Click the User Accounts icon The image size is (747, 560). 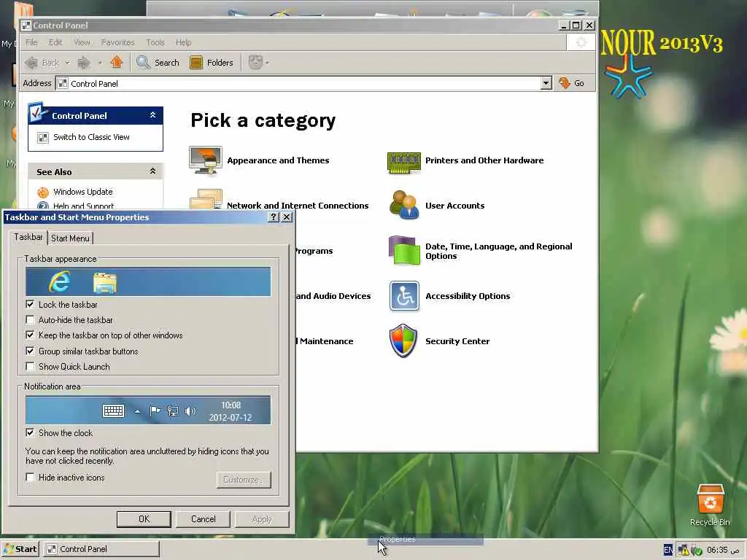pyautogui.click(x=404, y=205)
